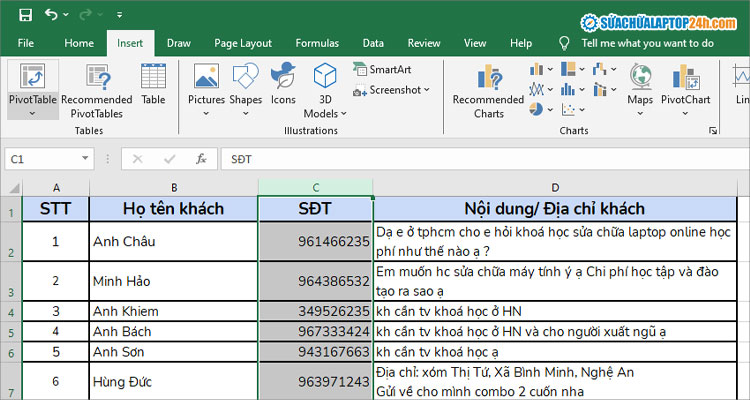The image size is (750, 400).
Task: Click the Insert Function fx button
Action: [x=201, y=159]
